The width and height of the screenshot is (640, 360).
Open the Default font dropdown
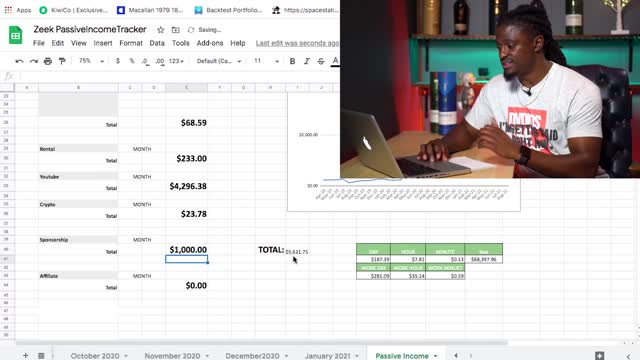tap(219, 61)
